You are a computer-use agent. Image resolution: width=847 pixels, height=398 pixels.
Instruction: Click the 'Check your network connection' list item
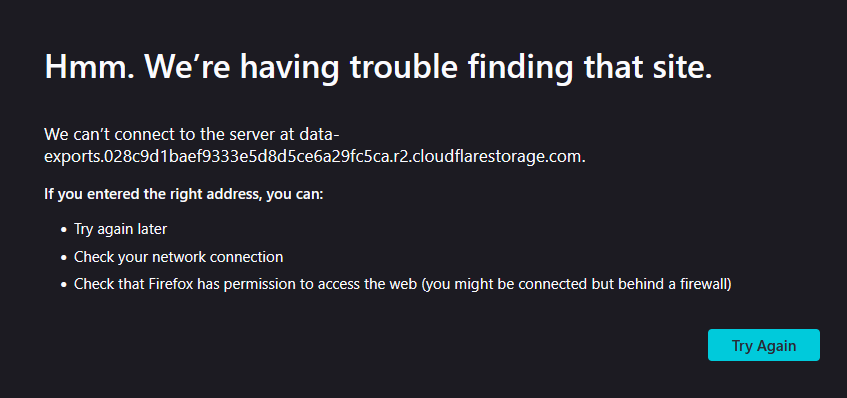[x=178, y=257]
